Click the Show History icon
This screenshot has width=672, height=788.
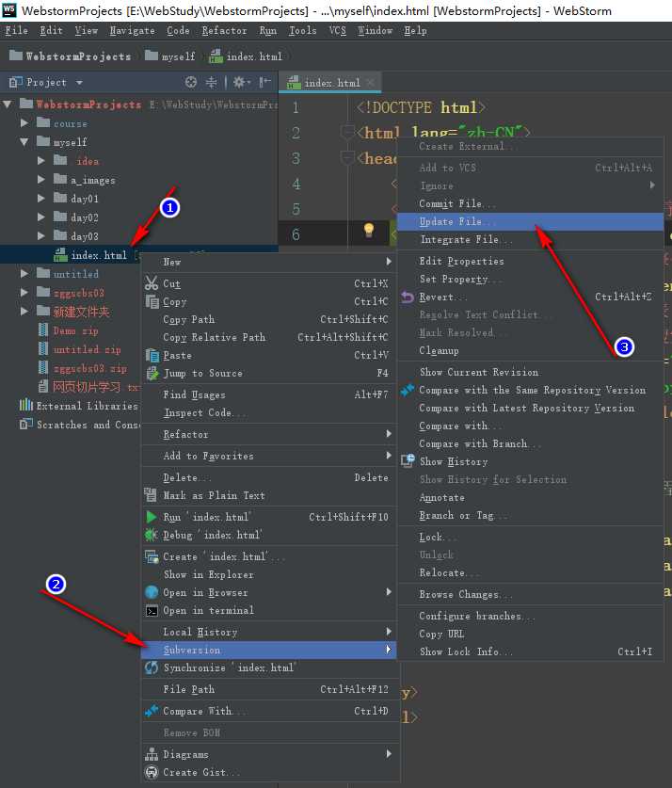point(408,460)
